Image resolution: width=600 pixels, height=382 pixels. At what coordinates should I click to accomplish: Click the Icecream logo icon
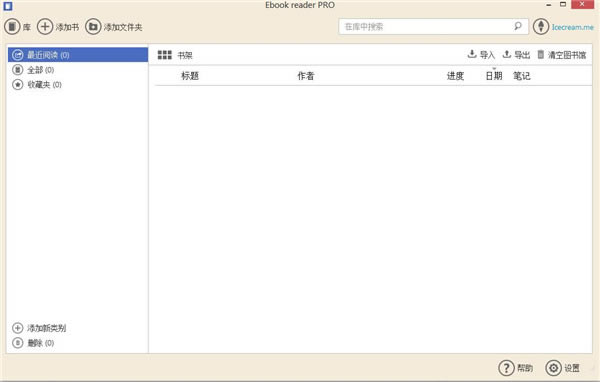pos(541,27)
